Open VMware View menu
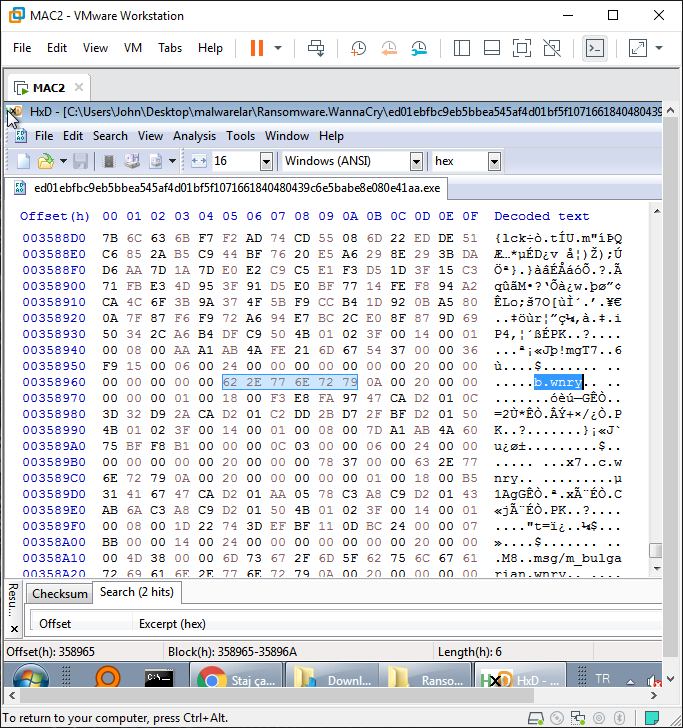This screenshot has height=728, width=683. 95,48
